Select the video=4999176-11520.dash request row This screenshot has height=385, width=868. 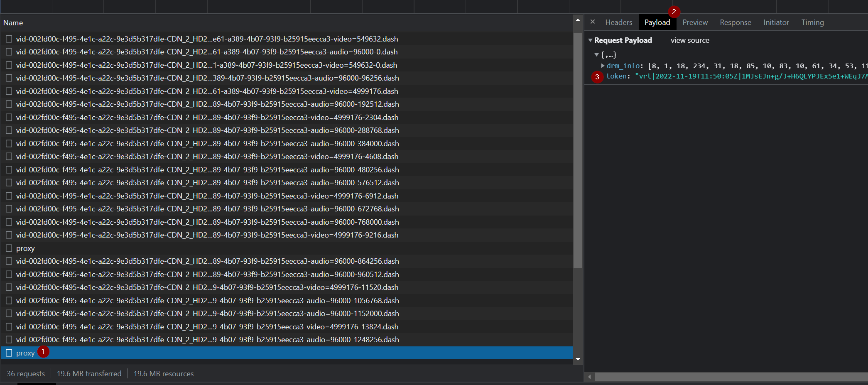pyautogui.click(x=287, y=287)
